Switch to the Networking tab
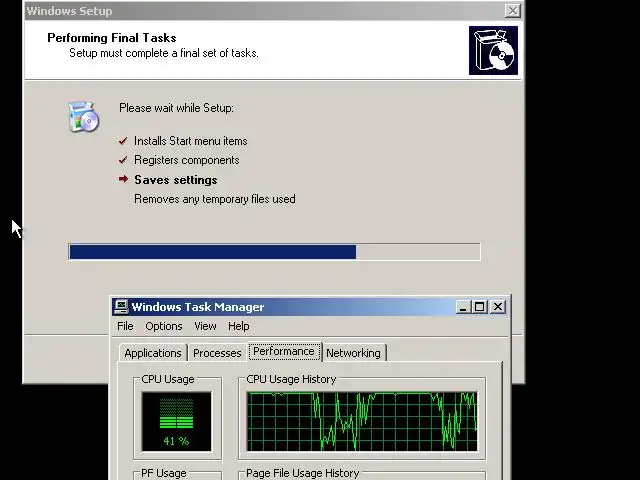Viewport: 640px width, 480px height. pos(353,353)
